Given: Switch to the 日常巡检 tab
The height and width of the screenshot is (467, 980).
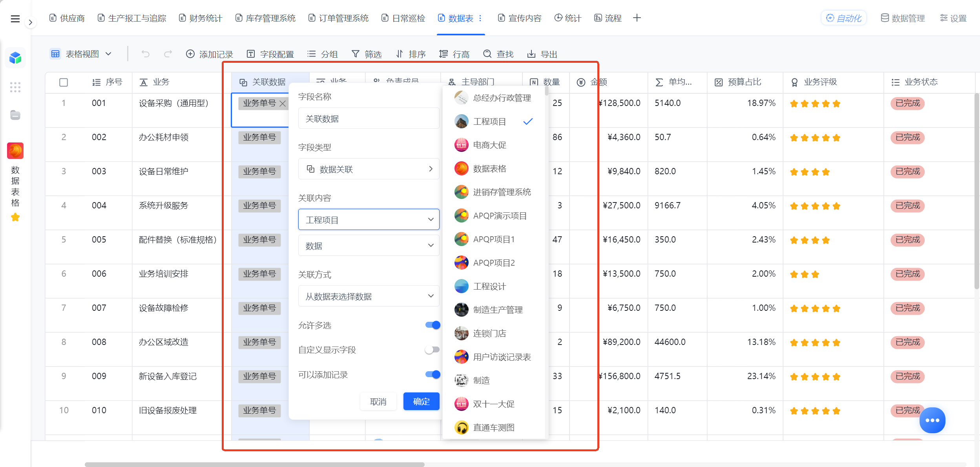Looking at the screenshot, I should tap(403, 18).
